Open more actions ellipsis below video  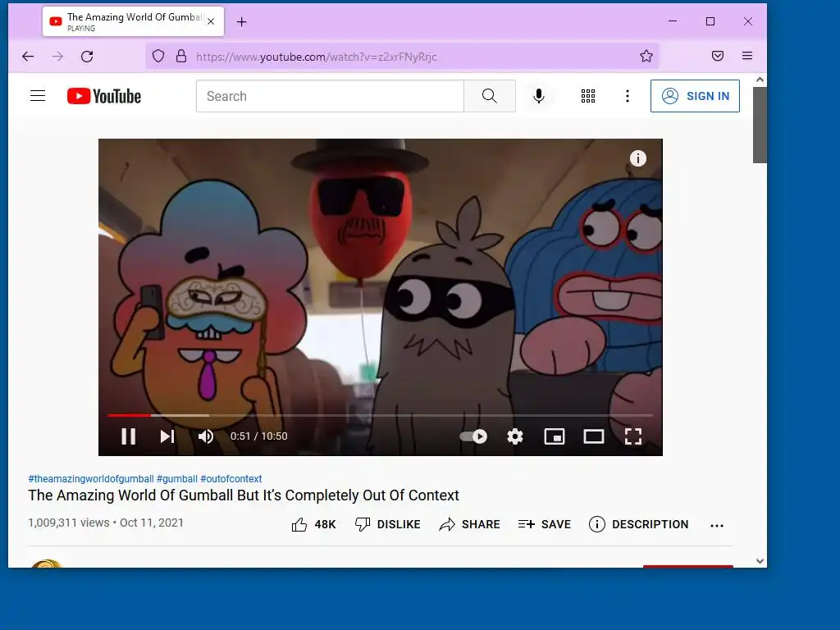click(717, 526)
